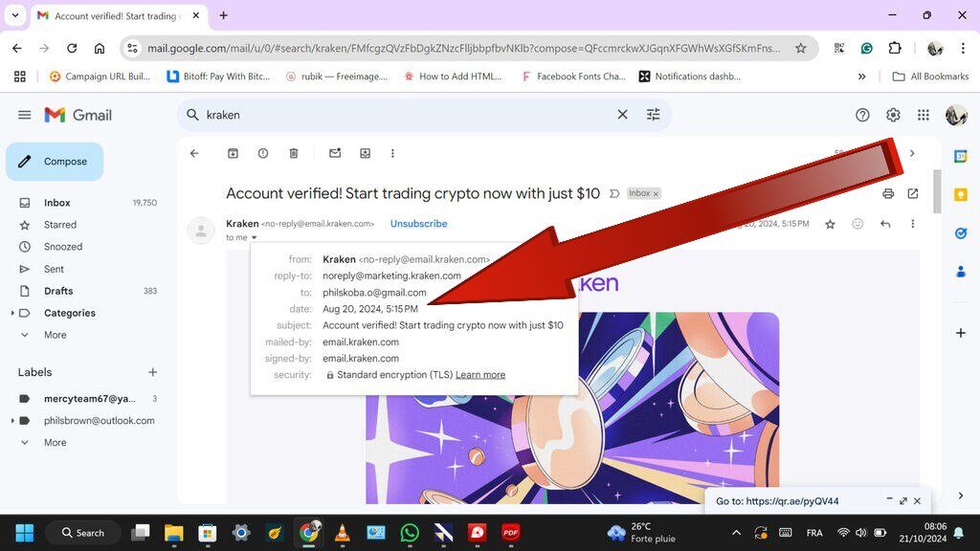
Task: Bookmark this page with the star icon
Action: [801, 48]
